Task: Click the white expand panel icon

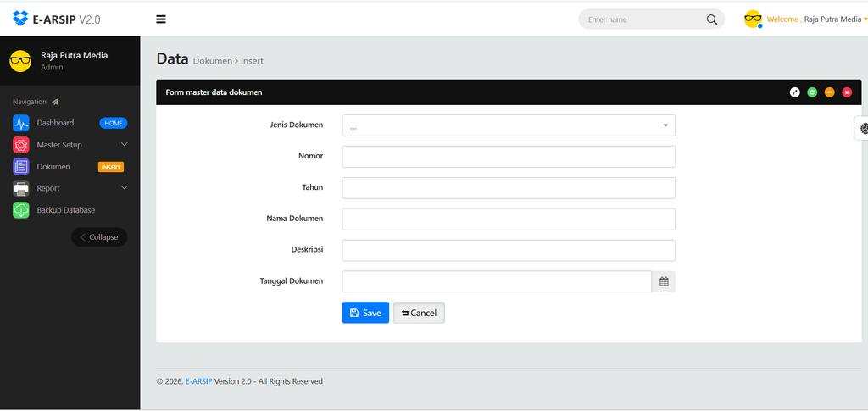Action: click(x=795, y=92)
